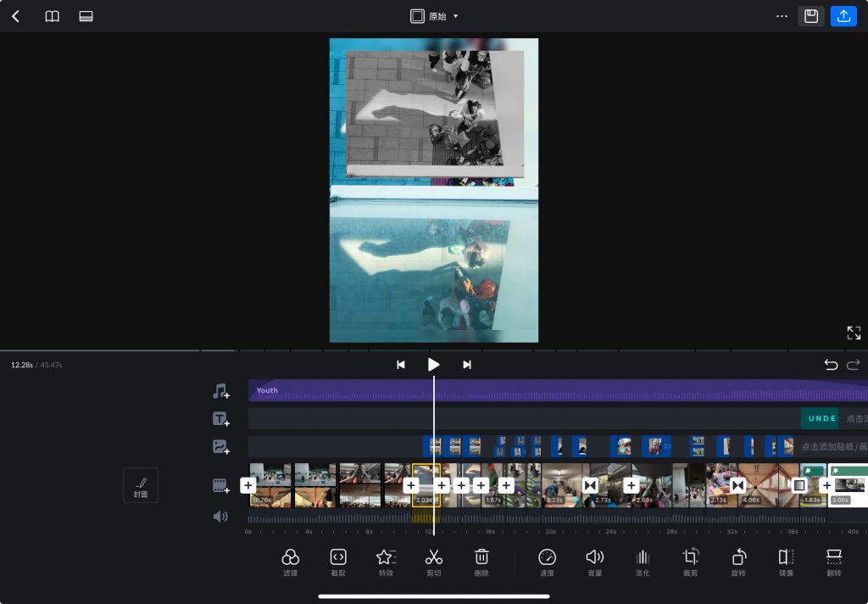
Task: Open the three-dots more options menu
Action: [x=782, y=16]
